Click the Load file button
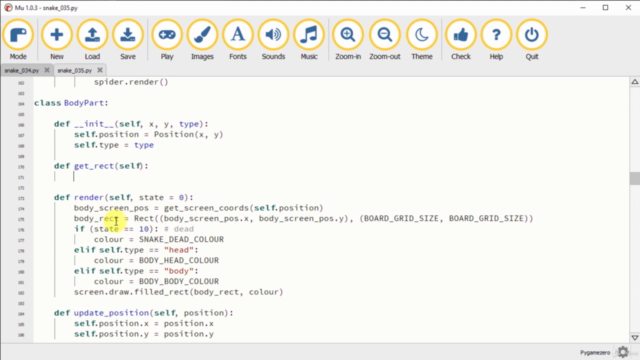The image size is (640, 360). click(x=92, y=40)
